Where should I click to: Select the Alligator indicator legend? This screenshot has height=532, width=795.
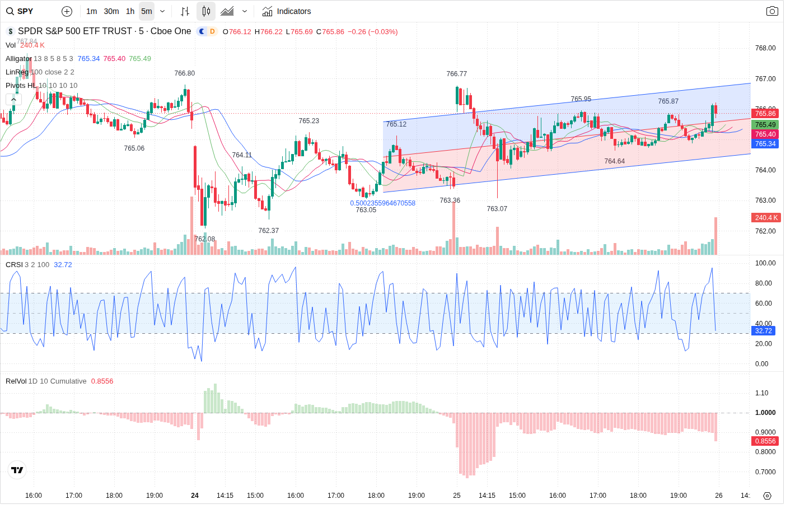click(18, 59)
